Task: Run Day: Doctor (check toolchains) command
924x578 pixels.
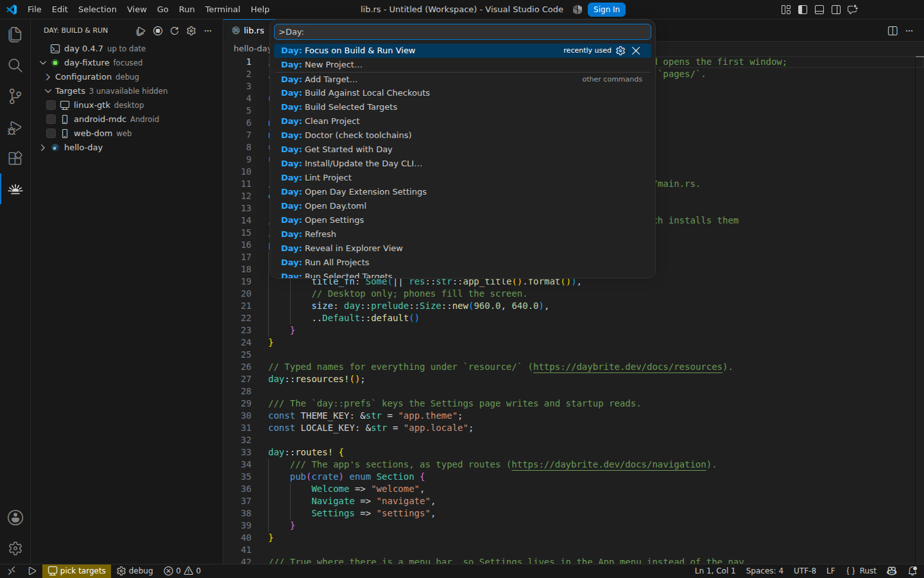Action: pos(462,136)
